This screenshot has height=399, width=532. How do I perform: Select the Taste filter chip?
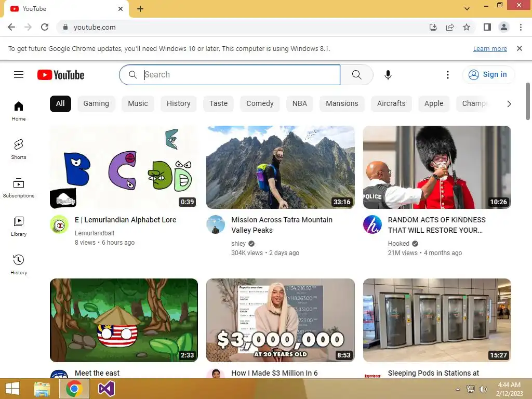click(219, 104)
